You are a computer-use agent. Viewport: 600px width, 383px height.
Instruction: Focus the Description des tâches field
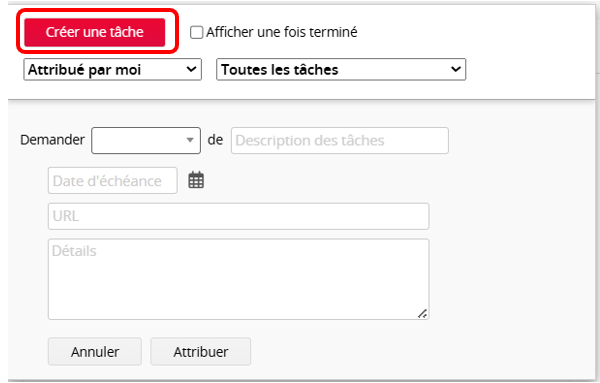tap(340, 140)
